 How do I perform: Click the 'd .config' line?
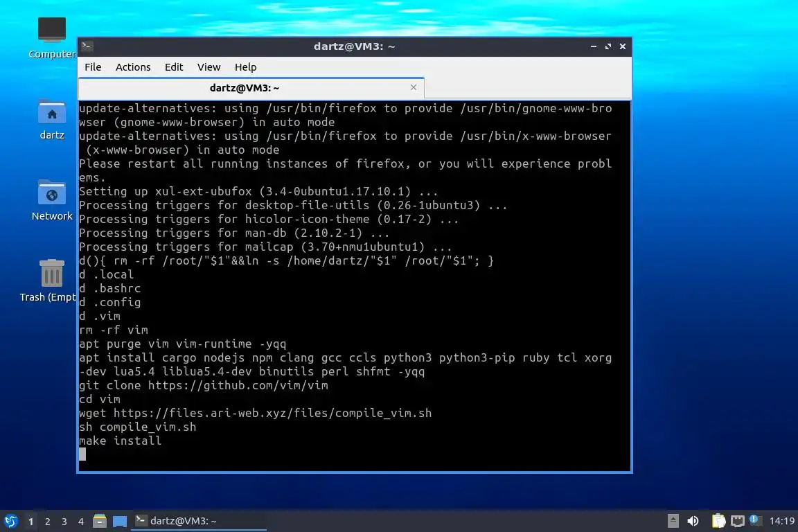pos(109,303)
